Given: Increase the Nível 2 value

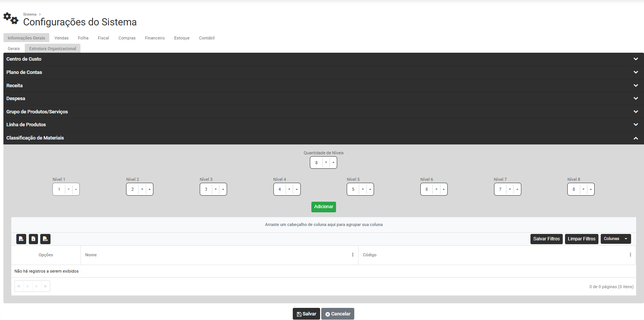Looking at the screenshot, I should pos(150,189).
